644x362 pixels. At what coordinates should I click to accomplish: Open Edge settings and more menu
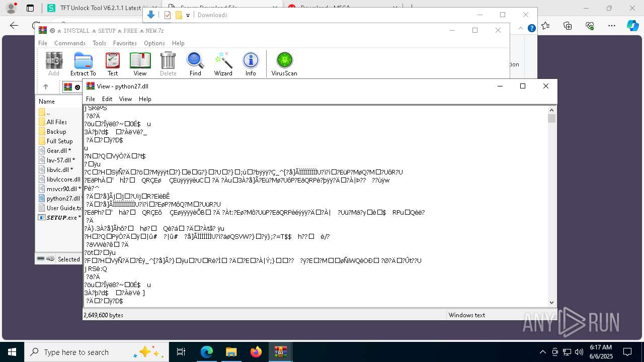[x=612, y=26]
